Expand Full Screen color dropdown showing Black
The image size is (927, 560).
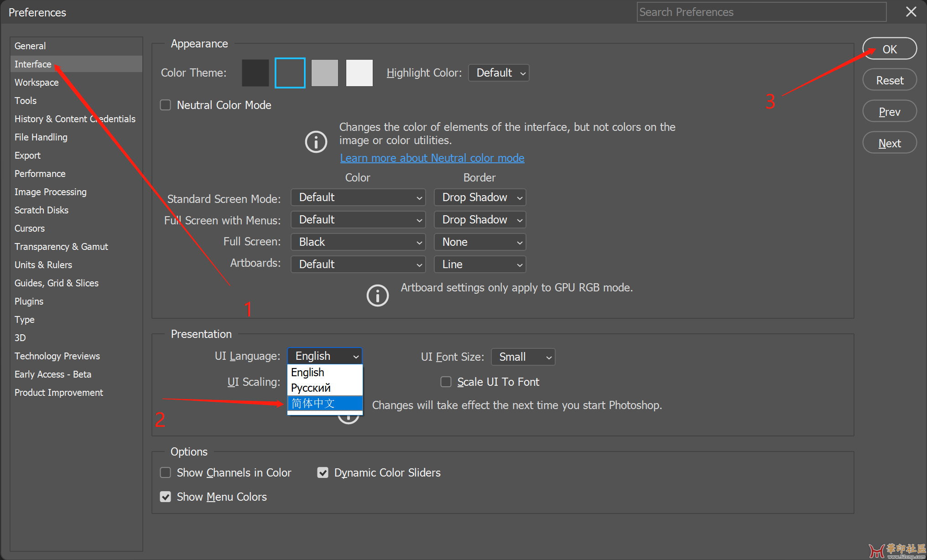(x=358, y=242)
